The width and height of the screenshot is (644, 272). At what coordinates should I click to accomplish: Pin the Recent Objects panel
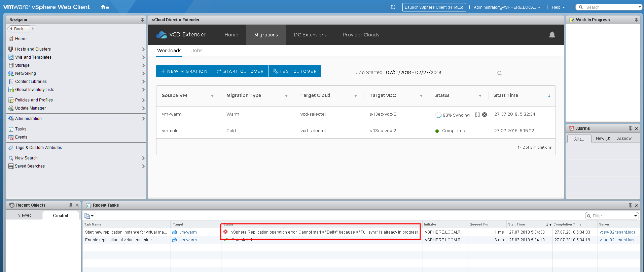click(71, 205)
